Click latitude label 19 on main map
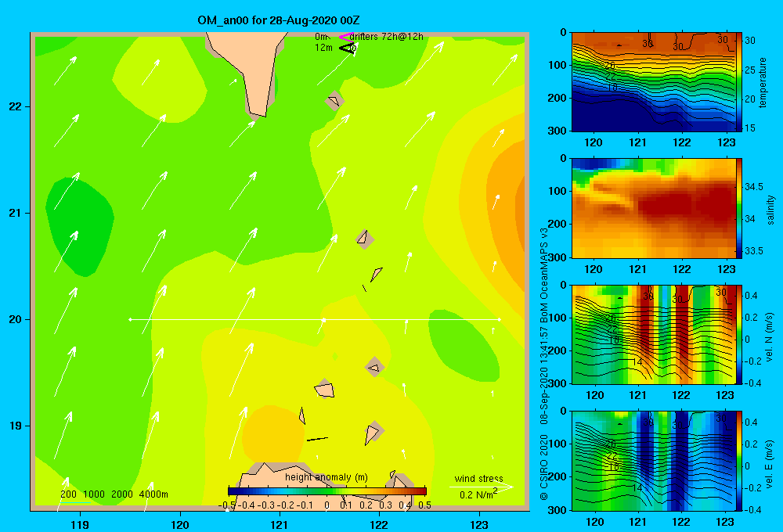 click(15, 426)
